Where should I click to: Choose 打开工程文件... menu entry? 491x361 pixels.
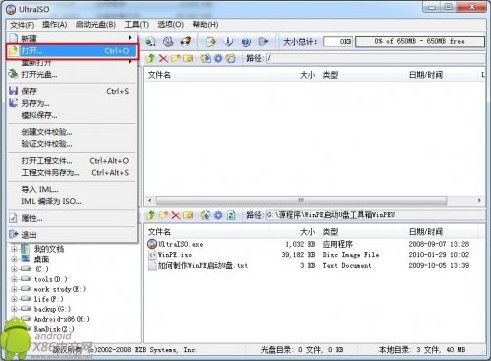[72, 161]
